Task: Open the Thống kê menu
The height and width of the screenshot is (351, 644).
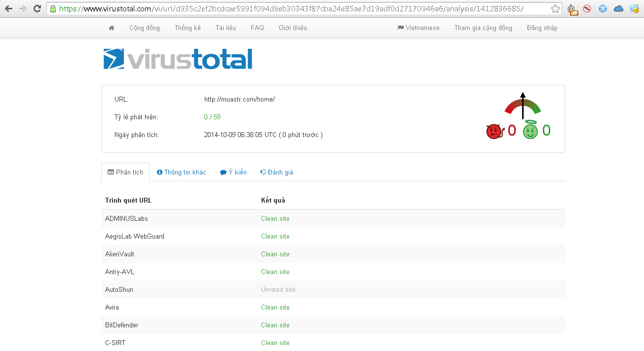Action: (188, 28)
